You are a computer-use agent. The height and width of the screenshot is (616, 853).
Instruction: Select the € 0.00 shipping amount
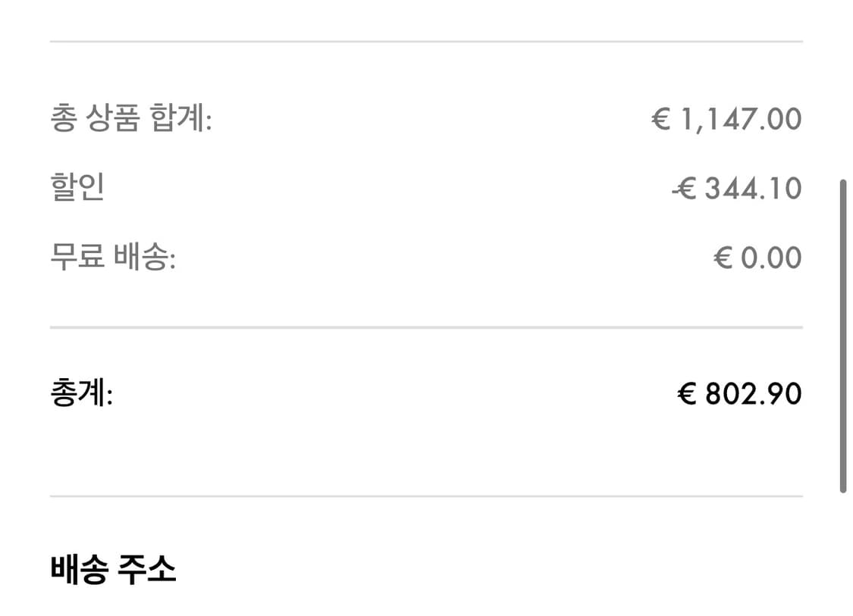[x=757, y=258]
